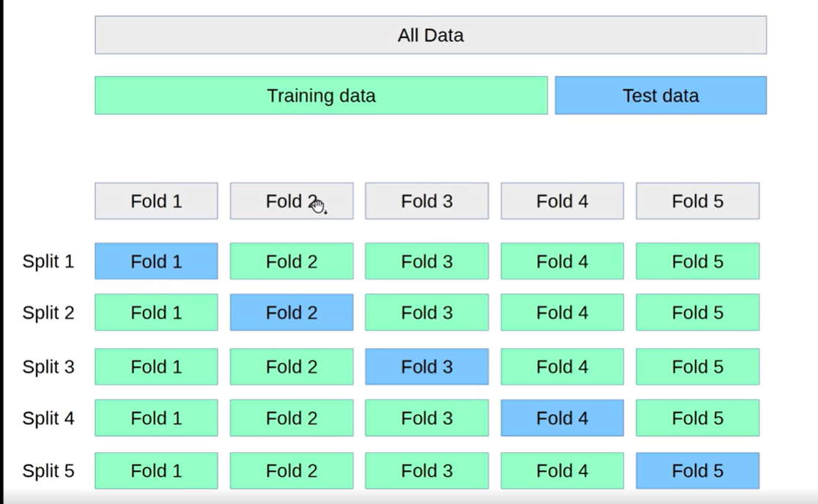Select Fold 5 in Split 4 row
Screen dimensions: 818x504
(698, 418)
